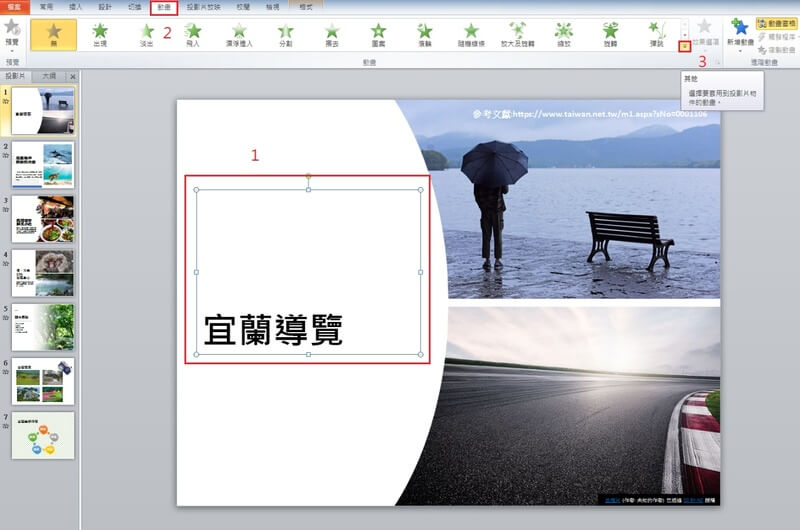
Task: Switch to the 設計 (Design) ribbon tab
Action: pyautogui.click(x=105, y=7)
